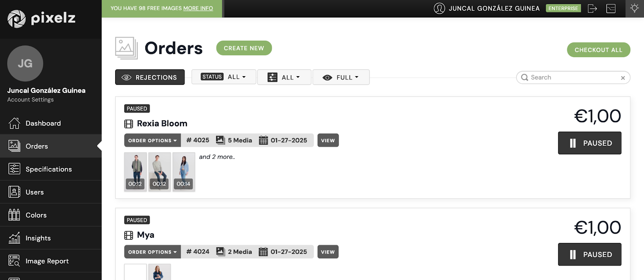
Task: Toggle the PAUSED button for Rexia Bloom
Action: [590, 143]
